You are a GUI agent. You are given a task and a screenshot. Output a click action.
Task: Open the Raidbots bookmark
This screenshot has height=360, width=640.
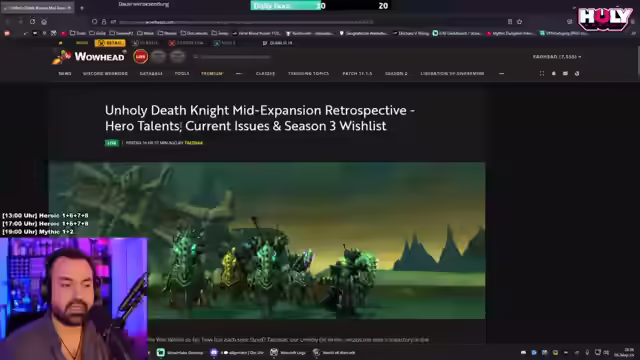309,33
